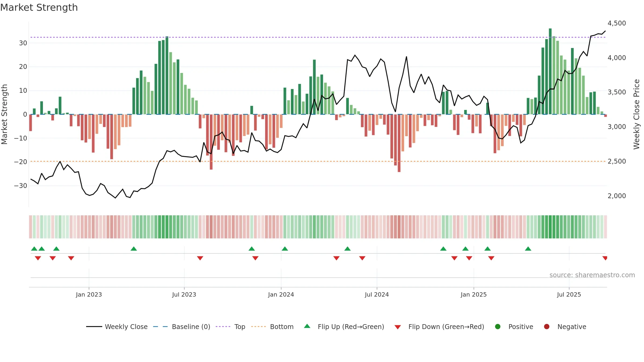Click the Jan 2025 date label
The width and height of the screenshot is (644, 362).
(474, 294)
